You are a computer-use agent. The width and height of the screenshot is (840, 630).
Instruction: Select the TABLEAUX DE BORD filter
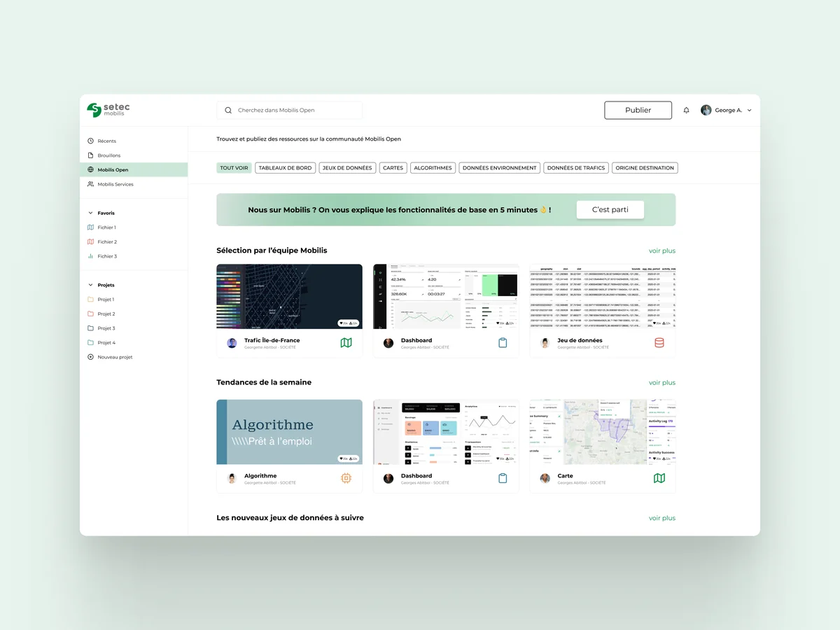click(285, 168)
